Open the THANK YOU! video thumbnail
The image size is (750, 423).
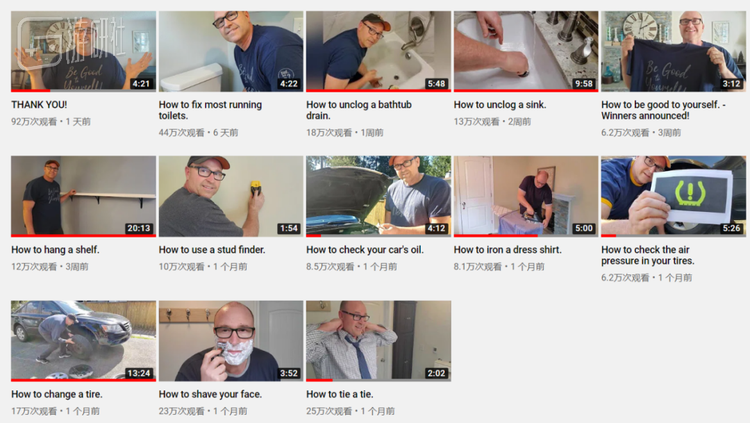tap(83, 51)
